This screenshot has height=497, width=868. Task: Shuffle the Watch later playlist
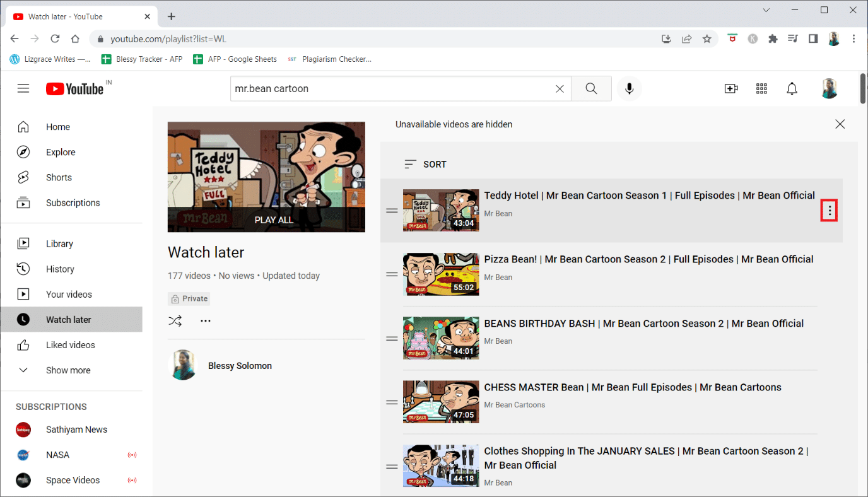pos(175,321)
